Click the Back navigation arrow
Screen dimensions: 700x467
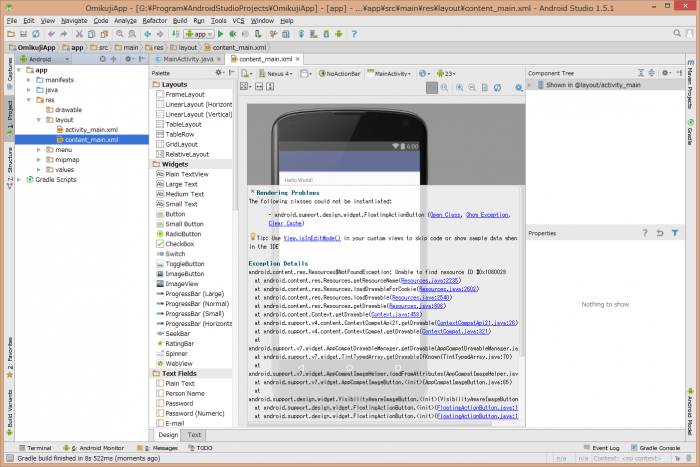pyautogui.click(x=147, y=34)
